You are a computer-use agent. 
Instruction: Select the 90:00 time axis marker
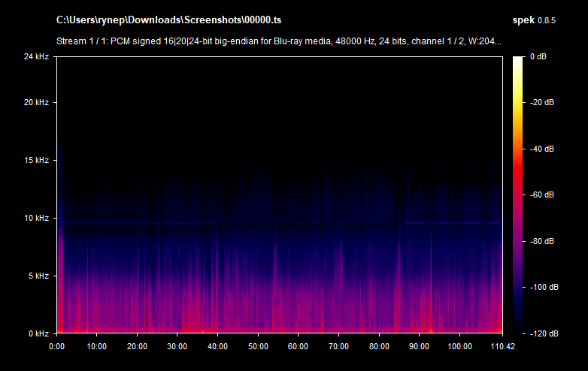(420, 346)
